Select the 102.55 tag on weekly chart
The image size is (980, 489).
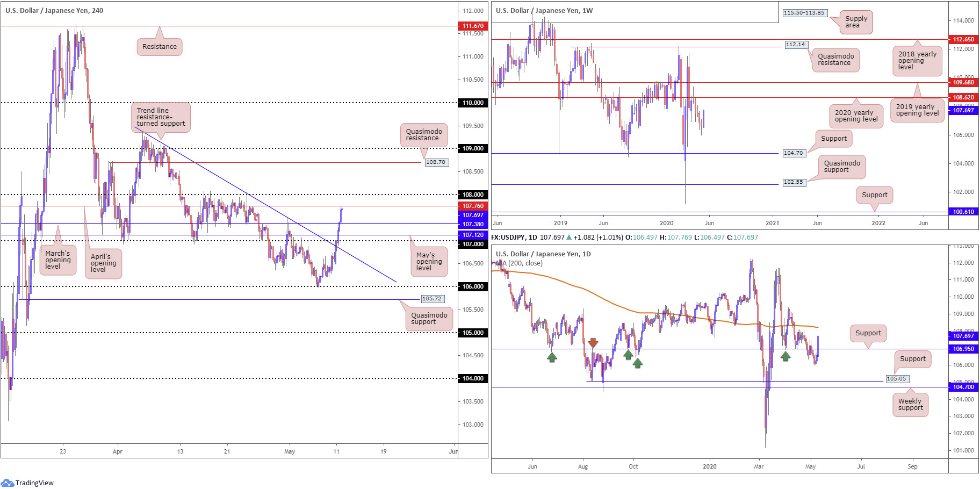pos(793,182)
